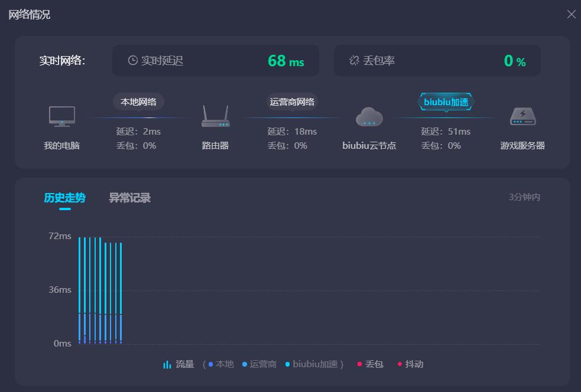
Task: Click the router icon
Action: click(x=215, y=116)
